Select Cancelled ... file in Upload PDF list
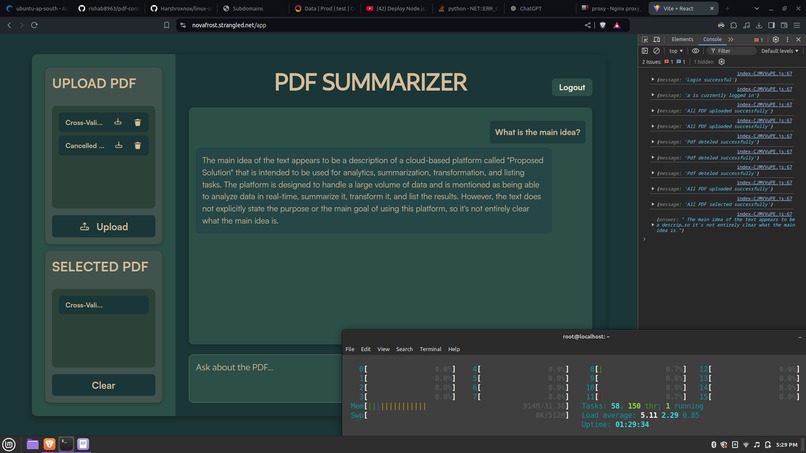This screenshot has width=806, height=453. (85, 146)
